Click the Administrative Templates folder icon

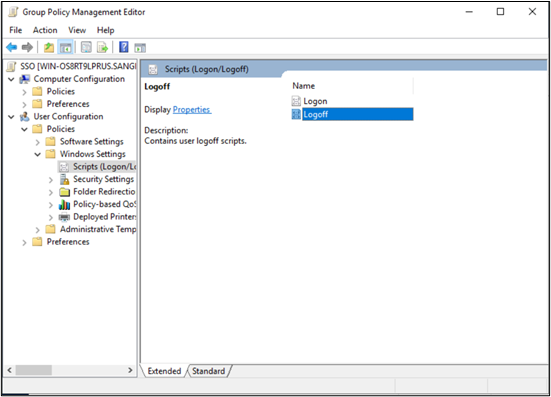51,229
